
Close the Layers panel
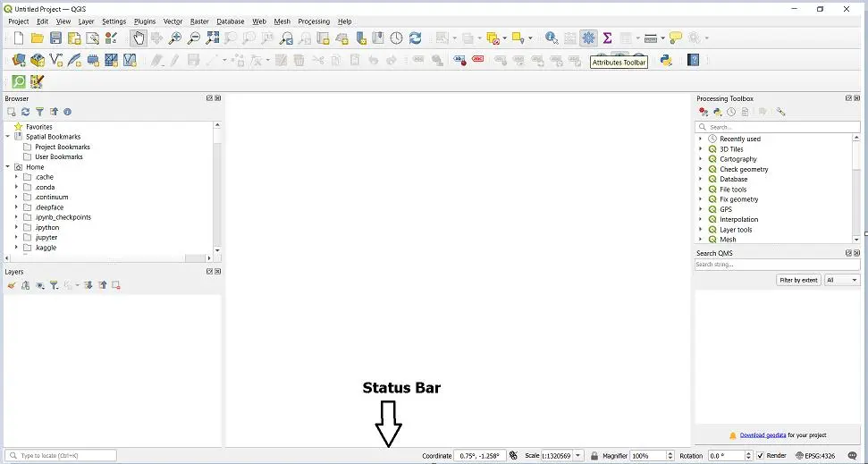tap(218, 271)
